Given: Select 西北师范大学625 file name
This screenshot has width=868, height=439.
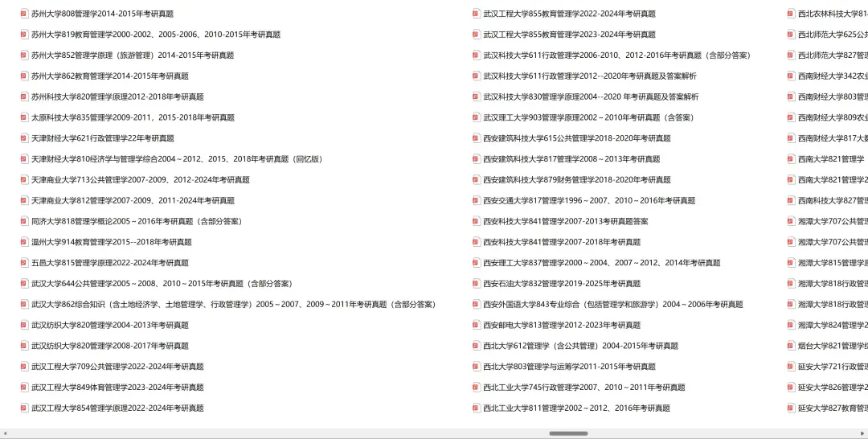Looking at the screenshot, I should pos(833,35).
